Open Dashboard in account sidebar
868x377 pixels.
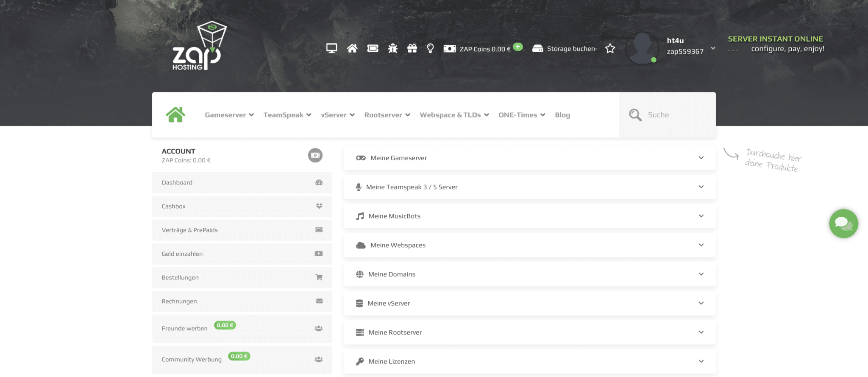click(242, 183)
